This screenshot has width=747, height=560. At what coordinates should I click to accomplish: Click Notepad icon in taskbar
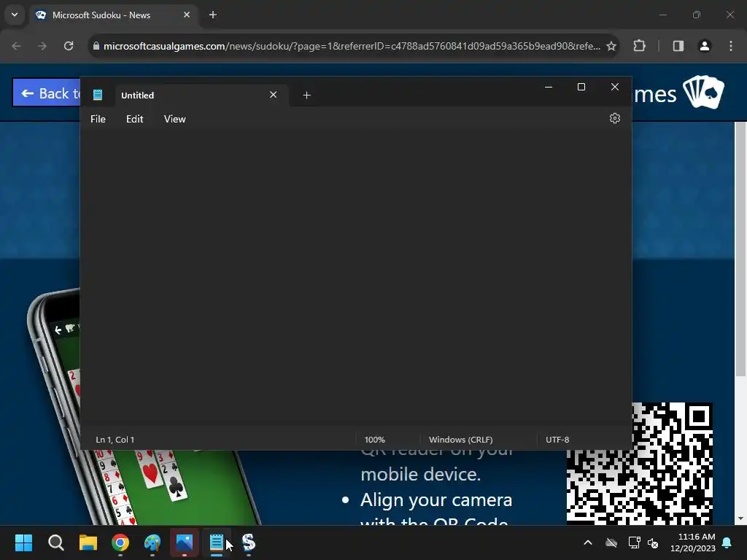click(x=216, y=542)
